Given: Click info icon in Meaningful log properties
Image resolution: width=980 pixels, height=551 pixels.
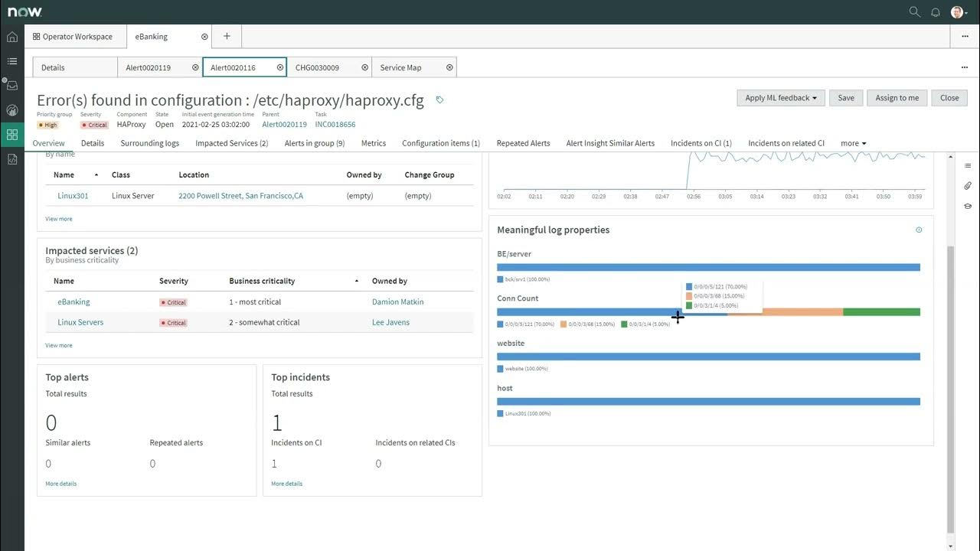Looking at the screenshot, I should tap(919, 230).
